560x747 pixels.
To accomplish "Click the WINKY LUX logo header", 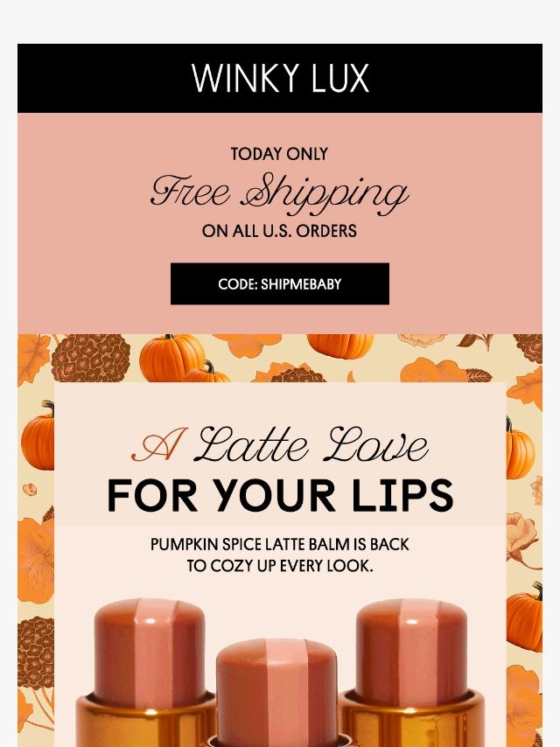I will 280,78.
